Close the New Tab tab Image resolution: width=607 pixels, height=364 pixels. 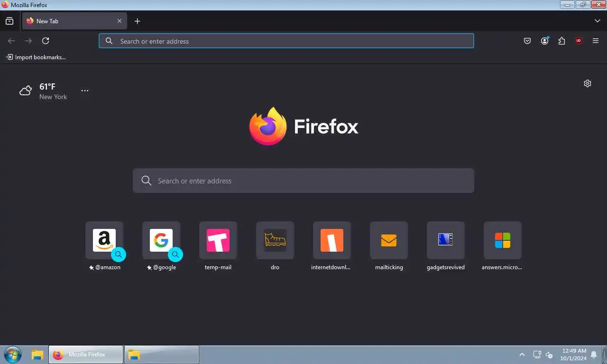click(x=120, y=21)
